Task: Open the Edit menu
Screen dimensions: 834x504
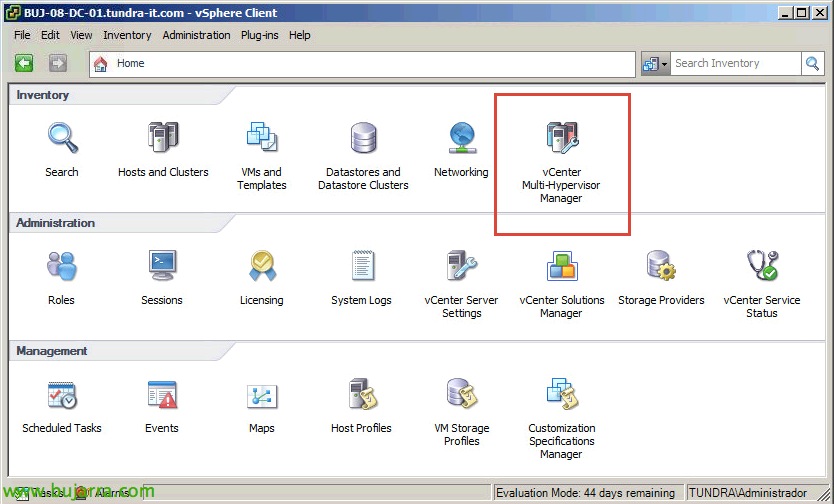Action: click(x=50, y=35)
